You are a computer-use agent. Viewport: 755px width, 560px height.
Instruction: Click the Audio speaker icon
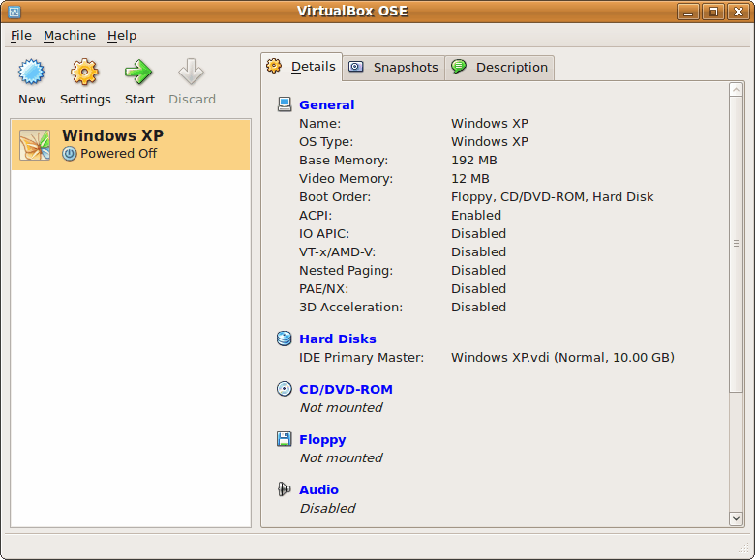click(284, 489)
